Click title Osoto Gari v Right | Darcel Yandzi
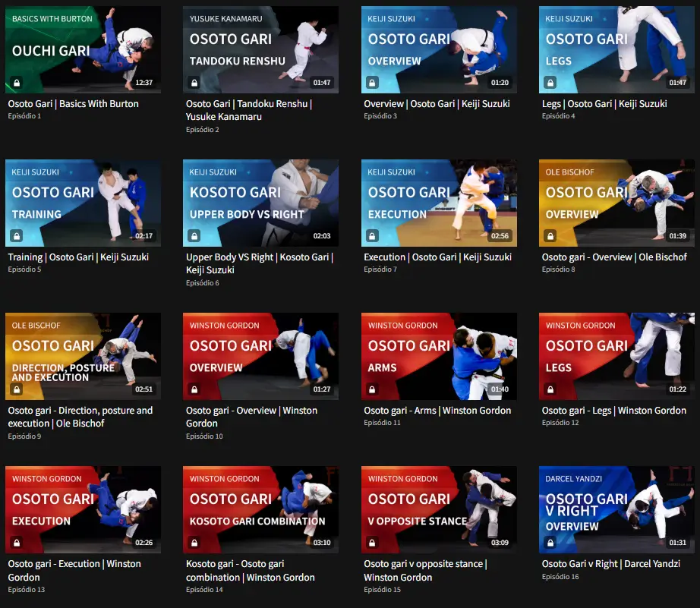This screenshot has height=608, width=700. click(x=610, y=564)
